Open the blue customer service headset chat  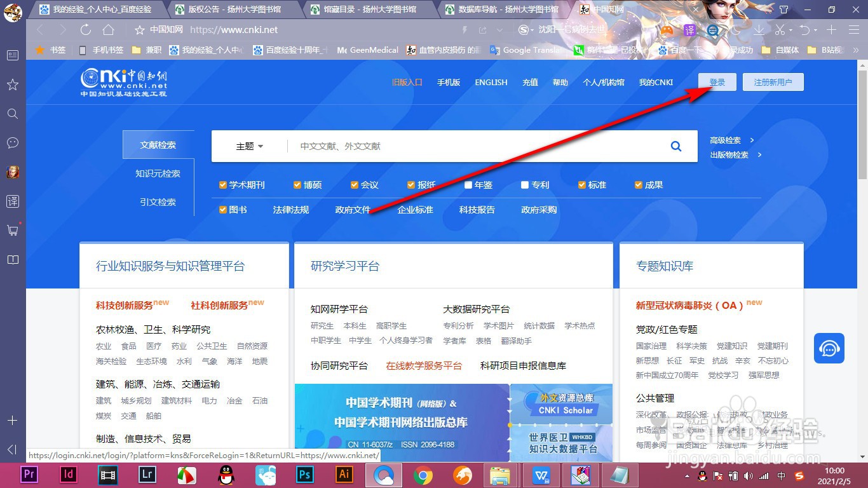point(829,348)
